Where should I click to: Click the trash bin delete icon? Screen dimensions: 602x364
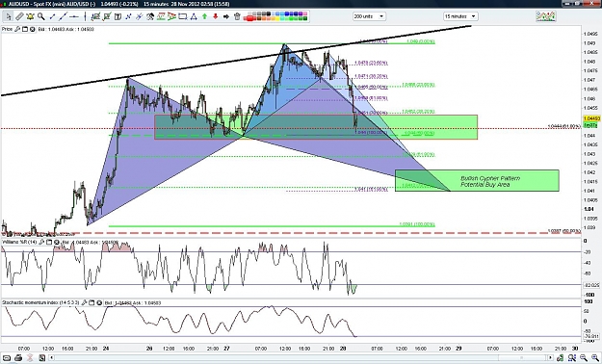[237, 16]
